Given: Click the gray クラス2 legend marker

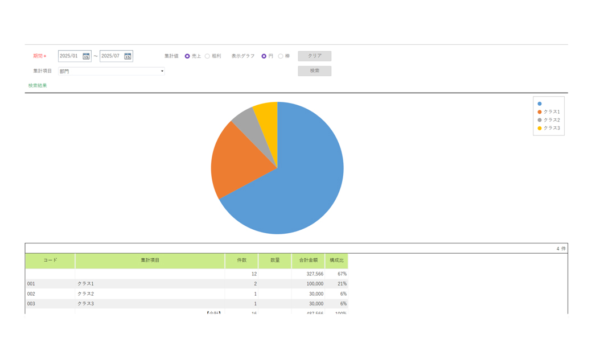Looking at the screenshot, I should pos(540,120).
